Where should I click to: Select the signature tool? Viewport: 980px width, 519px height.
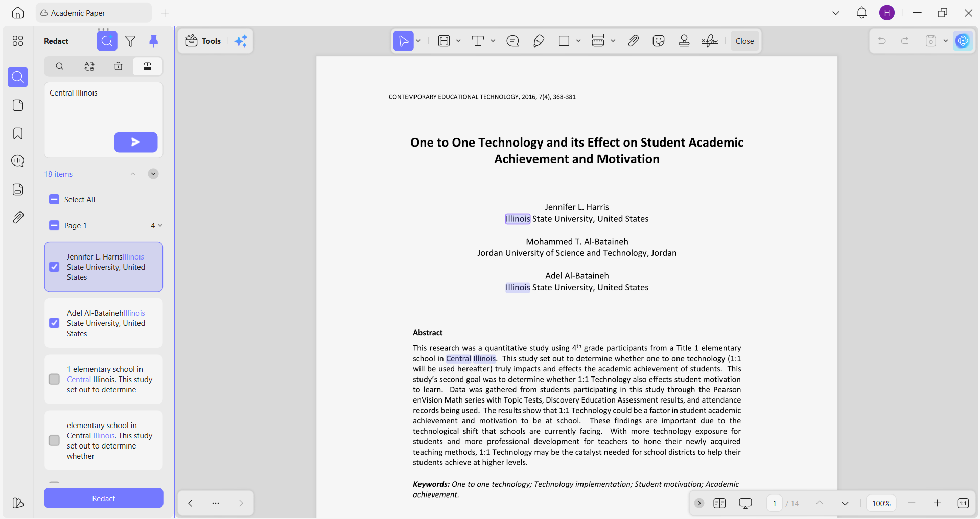pyautogui.click(x=710, y=41)
